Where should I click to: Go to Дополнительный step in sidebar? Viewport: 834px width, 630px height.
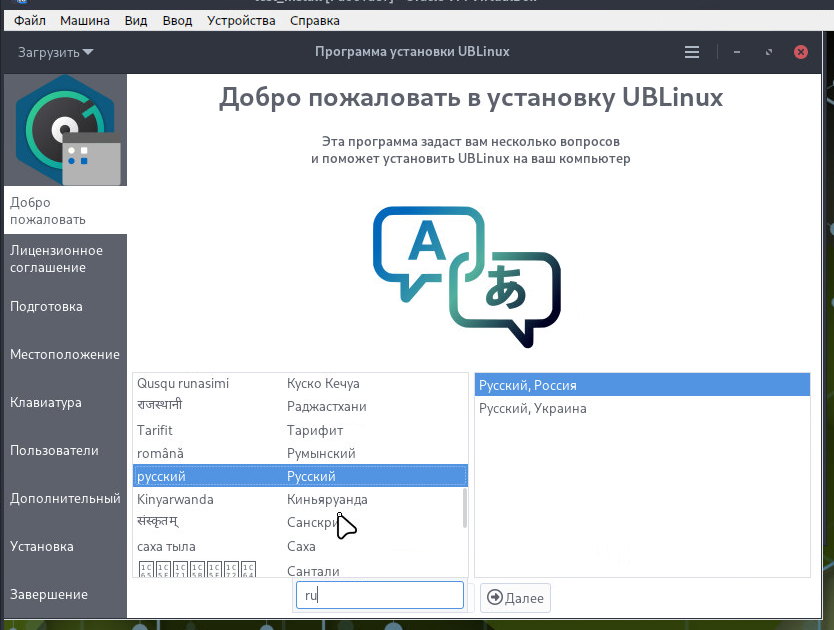(x=65, y=499)
